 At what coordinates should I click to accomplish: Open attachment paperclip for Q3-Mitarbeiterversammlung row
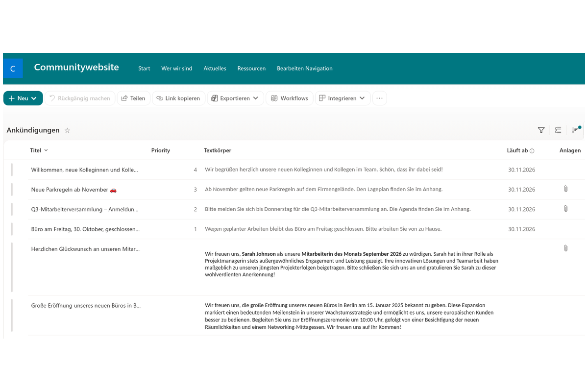565,208
